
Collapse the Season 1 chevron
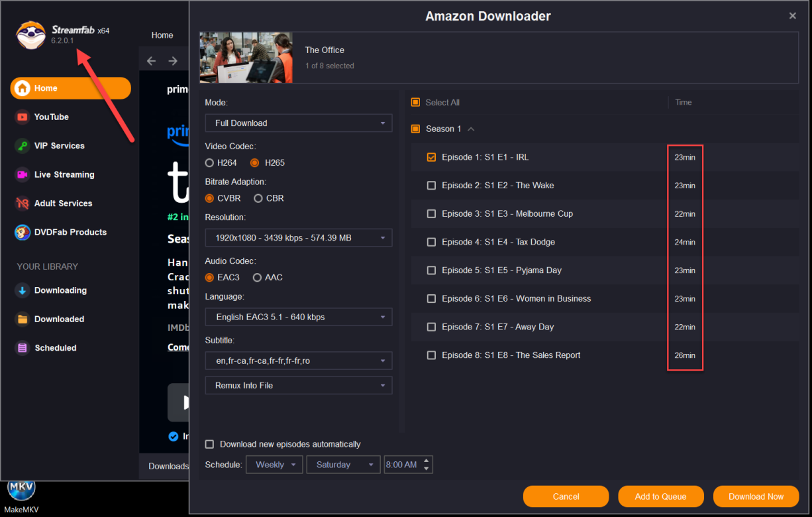coord(471,129)
